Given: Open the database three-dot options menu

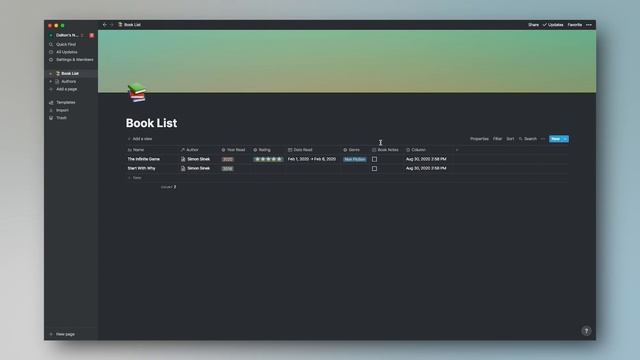Looking at the screenshot, I should 543,139.
